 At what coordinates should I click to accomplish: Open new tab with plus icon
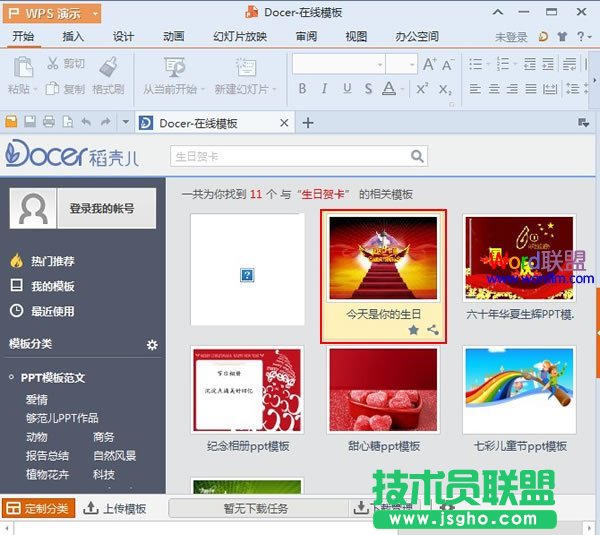point(308,123)
